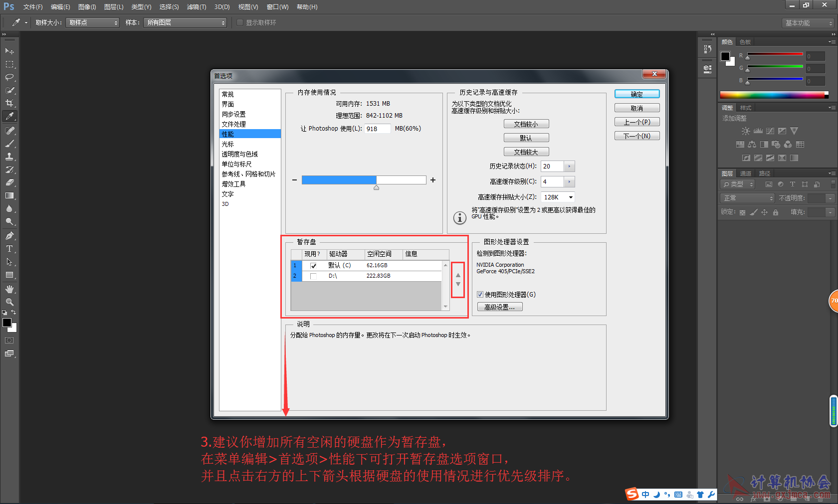Image resolution: width=838 pixels, height=504 pixels.
Task: Select the Spot Healing Brush tool
Action: [x=9, y=131]
